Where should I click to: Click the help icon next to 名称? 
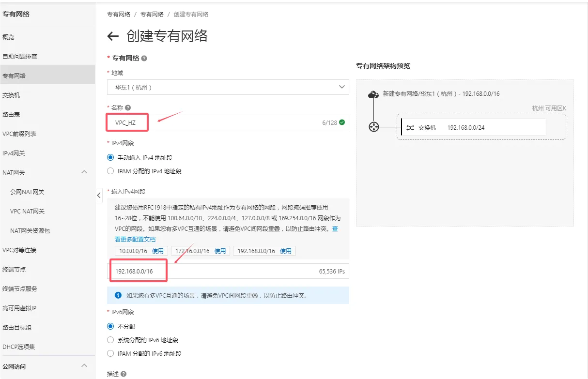click(128, 107)
